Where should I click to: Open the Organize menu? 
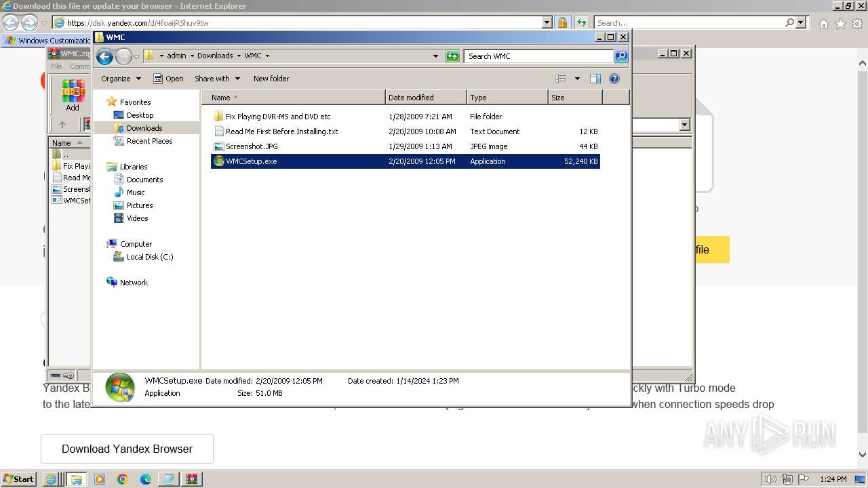coord(121,79)
